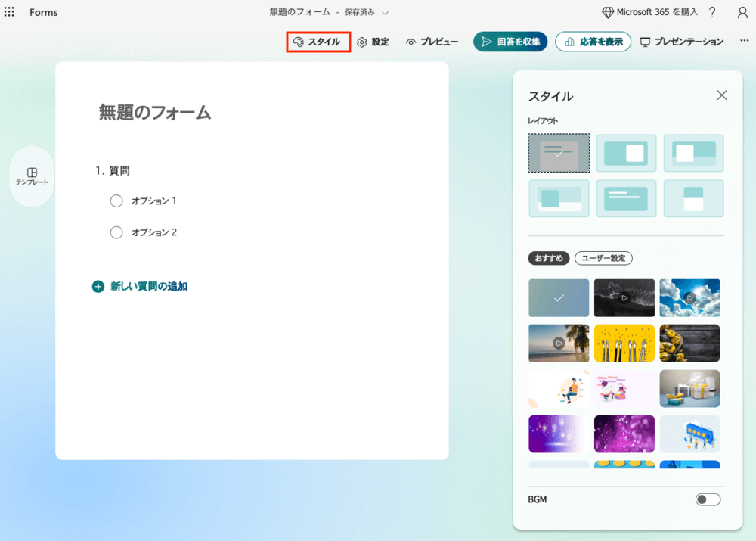
Task: Select the おすすめ tab
Action: 548,258
